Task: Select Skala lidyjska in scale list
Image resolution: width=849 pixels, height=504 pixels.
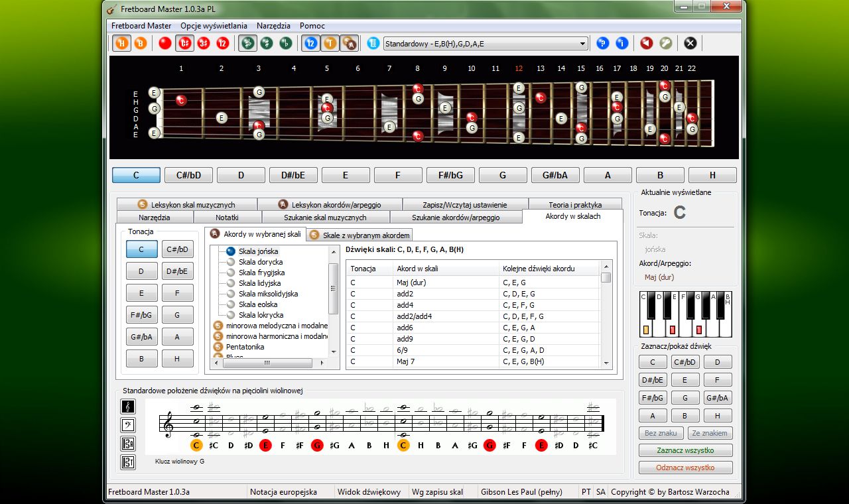Action: coord(253,283)
